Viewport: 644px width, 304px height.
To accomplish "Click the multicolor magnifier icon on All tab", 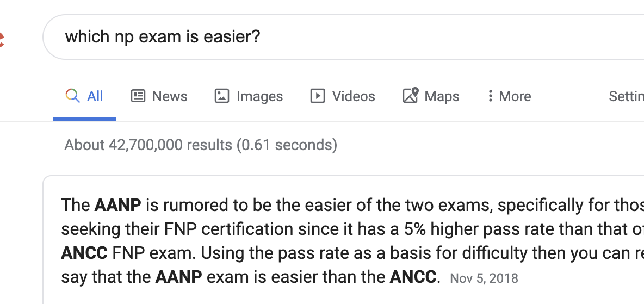I will click(73, 96).
